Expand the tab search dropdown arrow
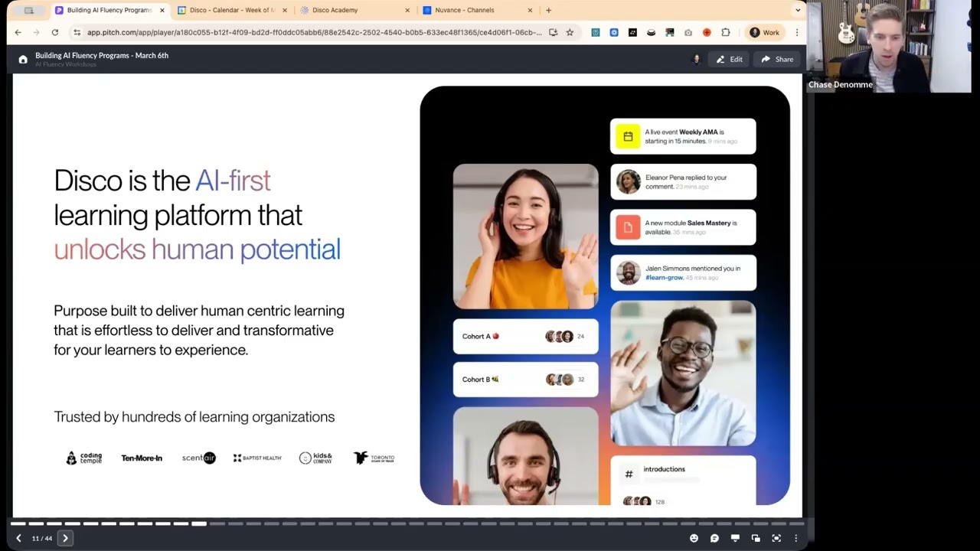980x551 pixels. (798, 10)
